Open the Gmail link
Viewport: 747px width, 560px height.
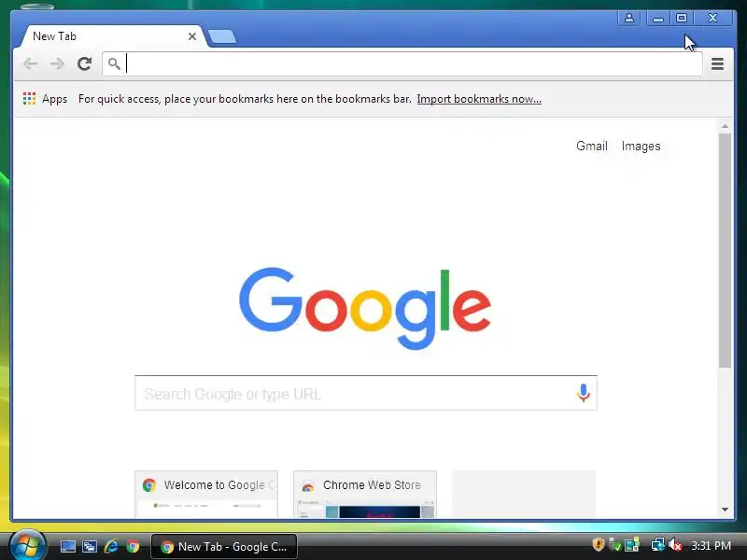tap(592, 146)
